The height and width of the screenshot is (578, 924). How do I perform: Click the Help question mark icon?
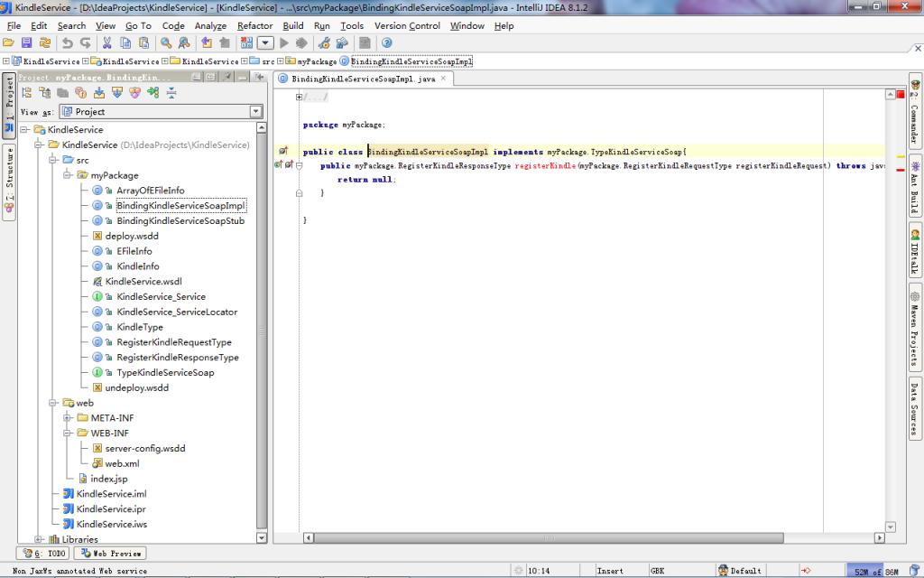(386, 43)
